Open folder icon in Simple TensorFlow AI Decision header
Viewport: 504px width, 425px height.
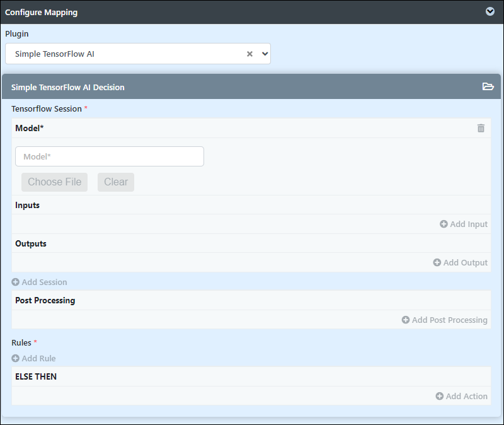point(488,86)
